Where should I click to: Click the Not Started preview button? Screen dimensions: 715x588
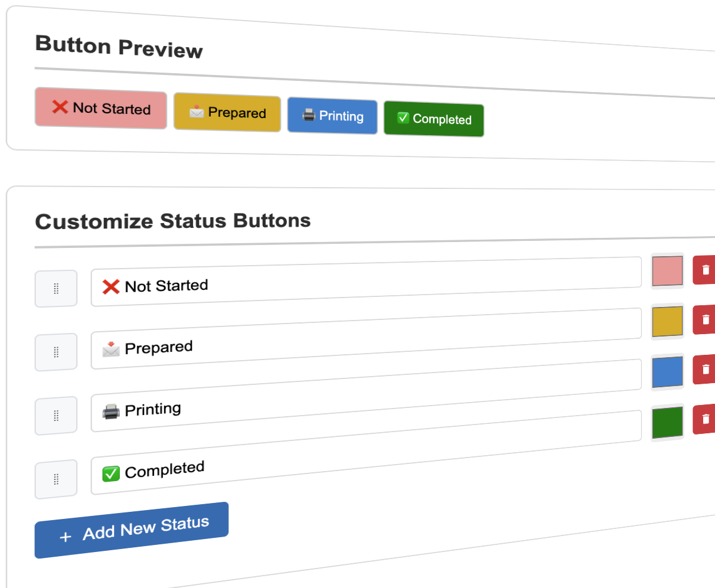pyautogui.click(x=100, y=109)
